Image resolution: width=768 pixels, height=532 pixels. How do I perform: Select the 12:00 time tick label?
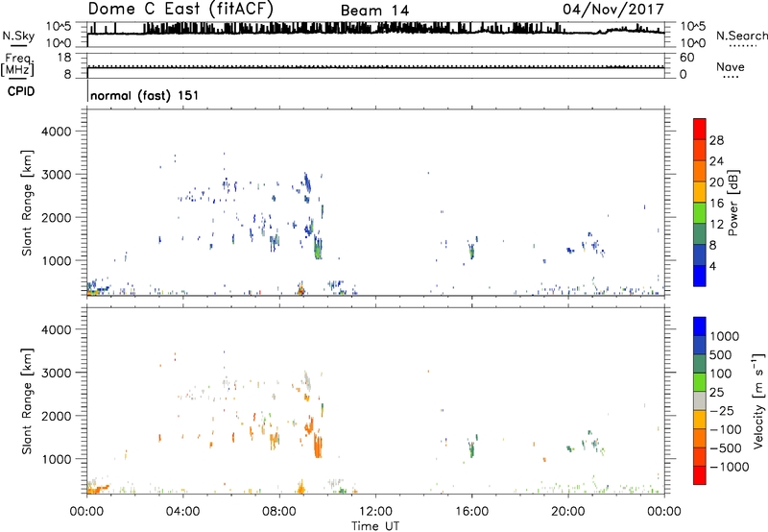(375, 512)
